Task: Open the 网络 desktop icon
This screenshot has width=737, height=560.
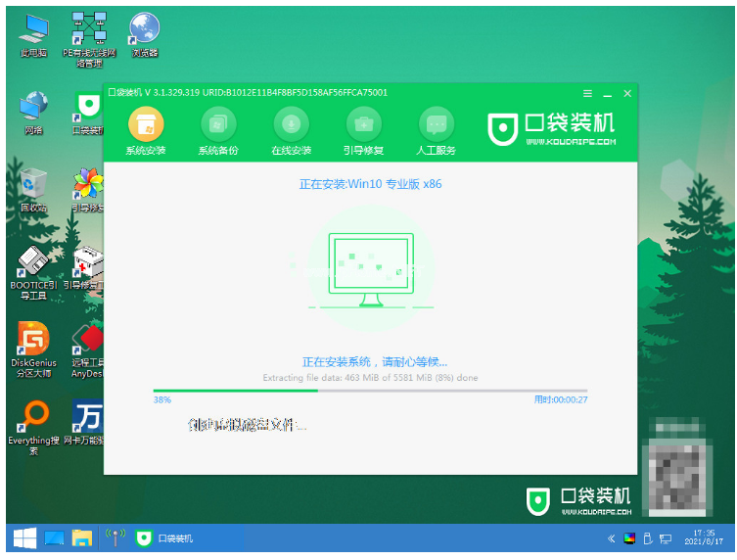Action: 34,112
